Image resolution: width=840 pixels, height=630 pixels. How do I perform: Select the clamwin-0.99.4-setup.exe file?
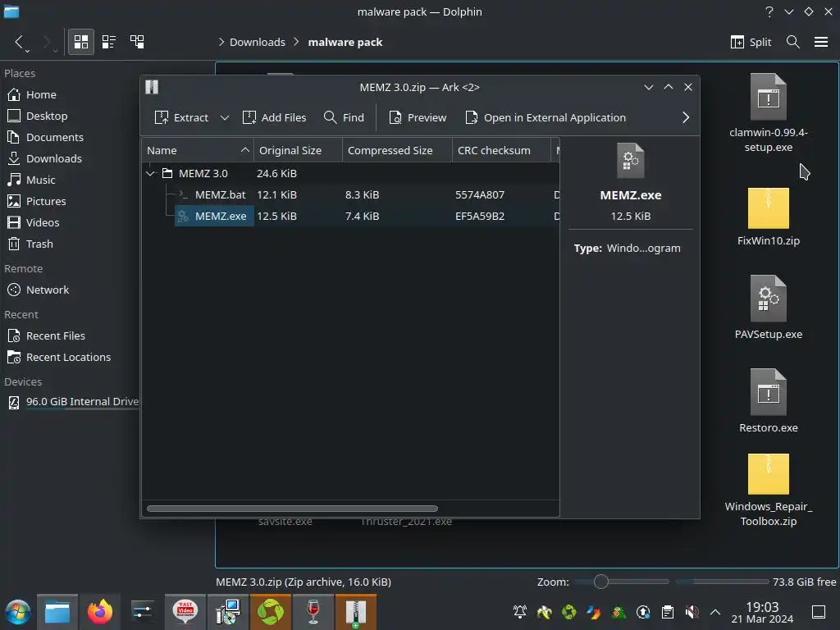pos(768,113)
